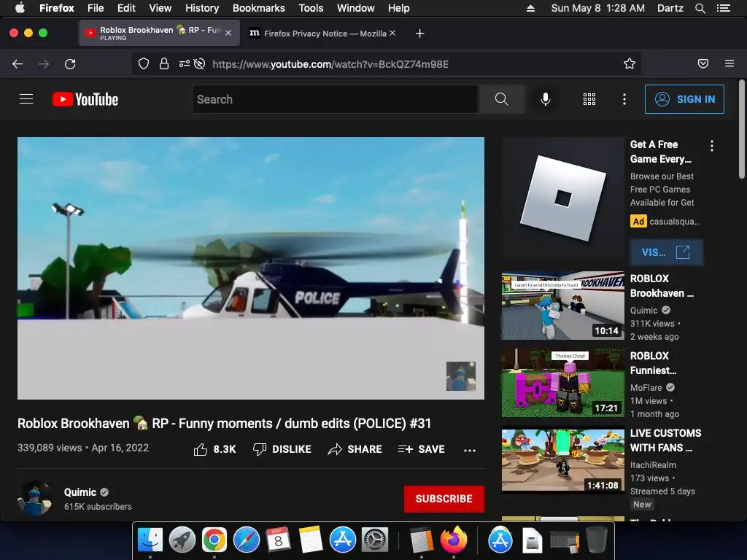Click the channel watermark in video corner

461,376
